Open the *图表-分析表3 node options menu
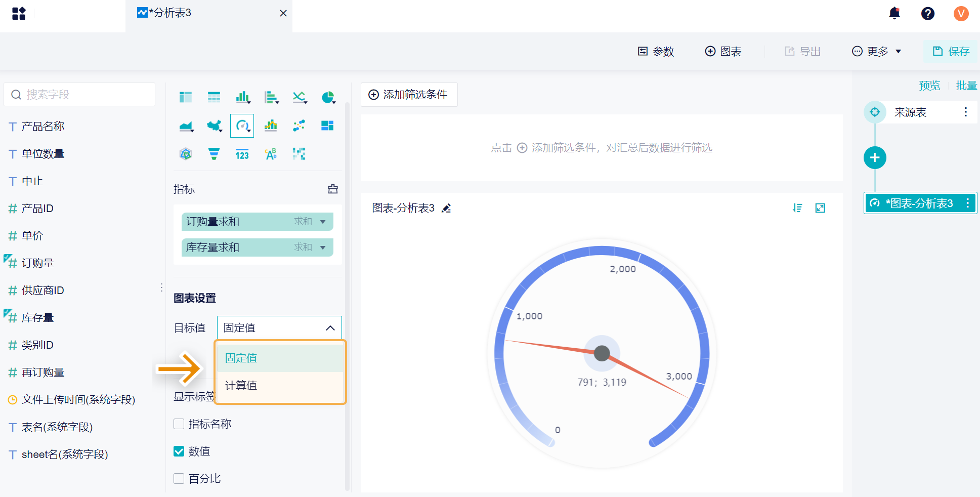Screen dimensions: 980x497 point(968,203)
